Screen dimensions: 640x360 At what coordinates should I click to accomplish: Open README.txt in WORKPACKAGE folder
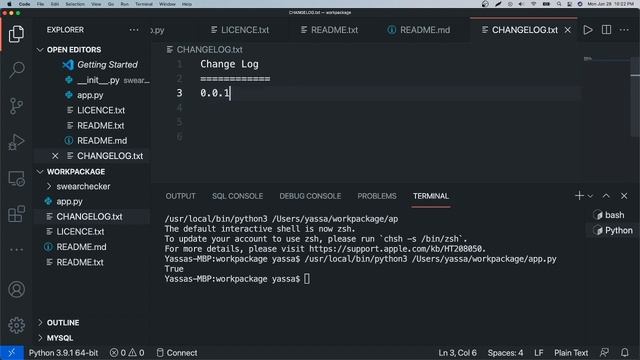tap(80, 262)
